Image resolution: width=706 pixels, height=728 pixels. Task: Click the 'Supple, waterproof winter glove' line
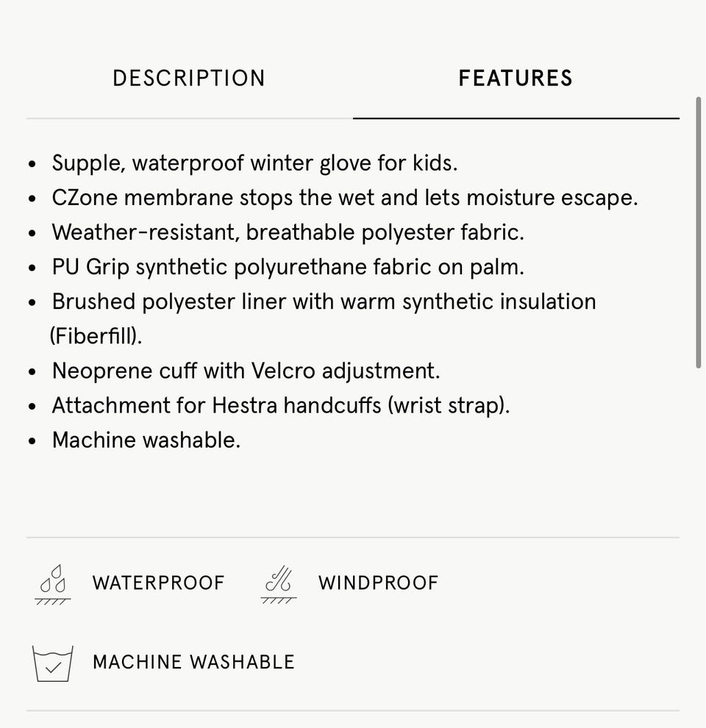(x=254, y=163)
